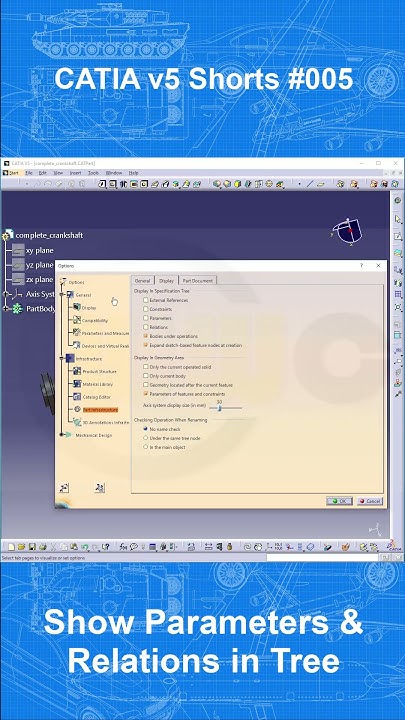Select Part Infrastructure in options tree
Image resolution: width=405 pixels, height=720 pixels.
tap(100, 410)
